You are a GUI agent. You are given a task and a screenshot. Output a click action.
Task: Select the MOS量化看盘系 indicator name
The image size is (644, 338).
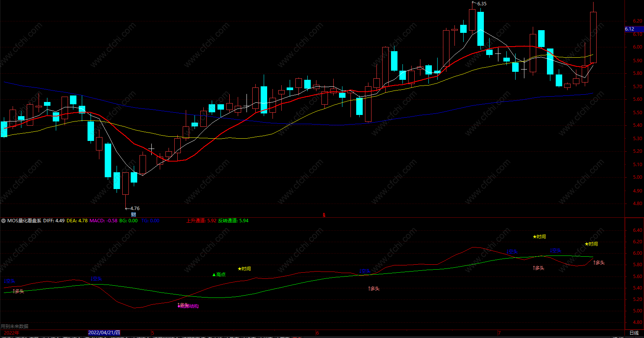click(24, 221)
